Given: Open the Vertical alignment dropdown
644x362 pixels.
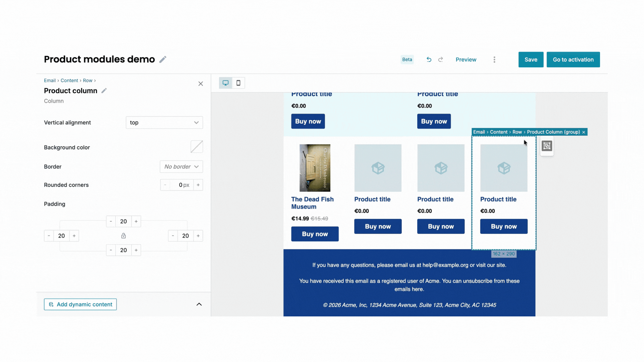Looking at the screenshot, I should [x=164, y=122].
